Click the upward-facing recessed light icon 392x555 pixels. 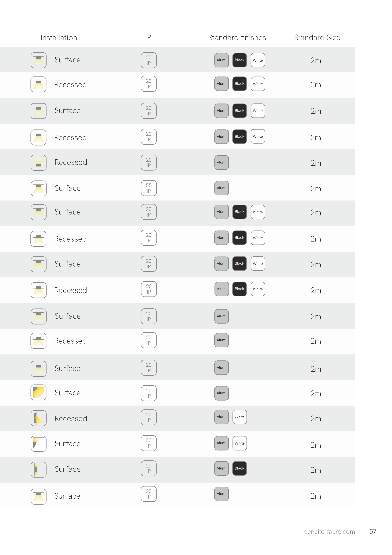38,162
